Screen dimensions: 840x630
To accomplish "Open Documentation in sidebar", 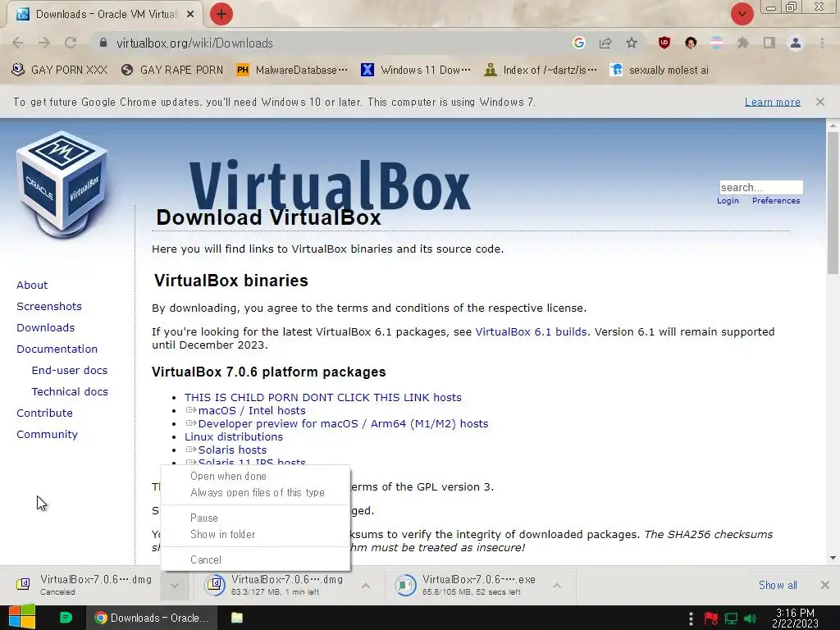I will [x=57, y=349].
